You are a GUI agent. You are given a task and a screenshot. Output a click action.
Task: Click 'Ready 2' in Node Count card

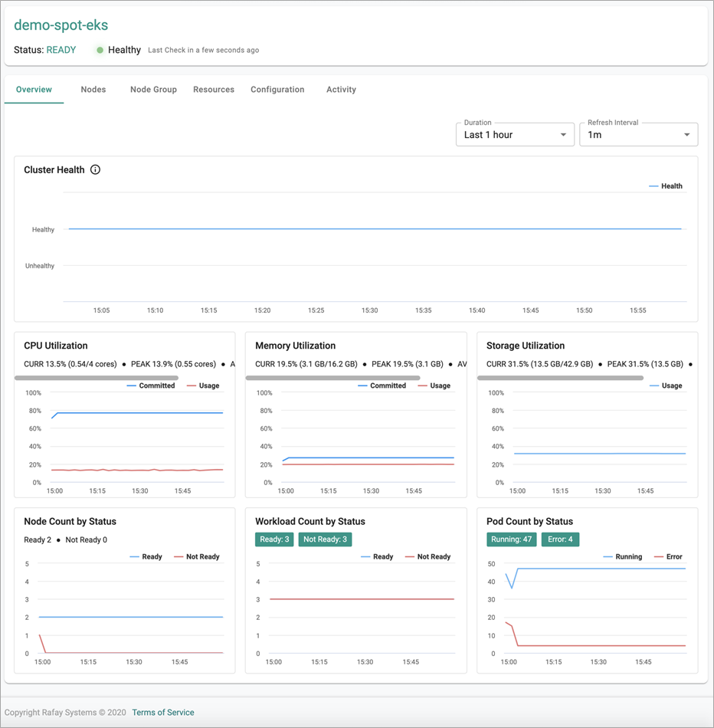(x=38, y=540)
